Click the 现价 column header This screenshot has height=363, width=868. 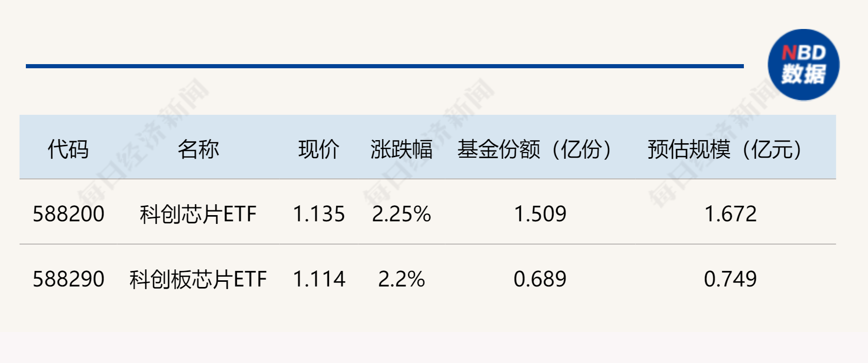pos(319,149)
